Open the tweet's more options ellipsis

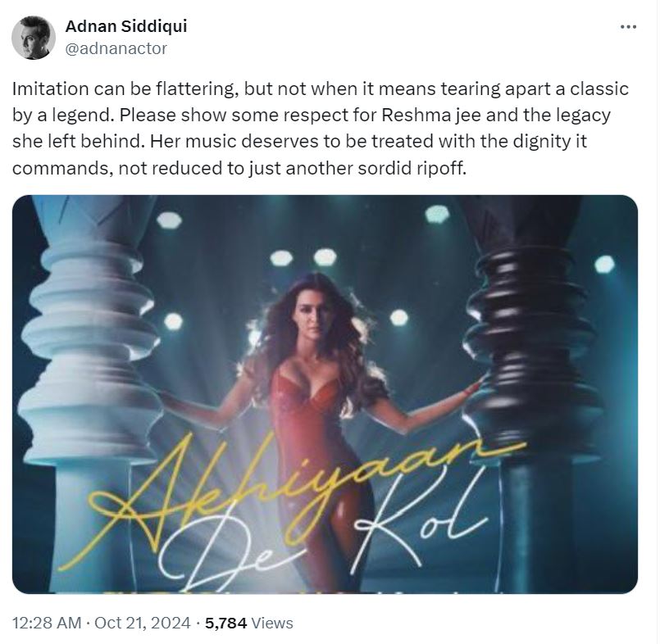tap(628, 27)
